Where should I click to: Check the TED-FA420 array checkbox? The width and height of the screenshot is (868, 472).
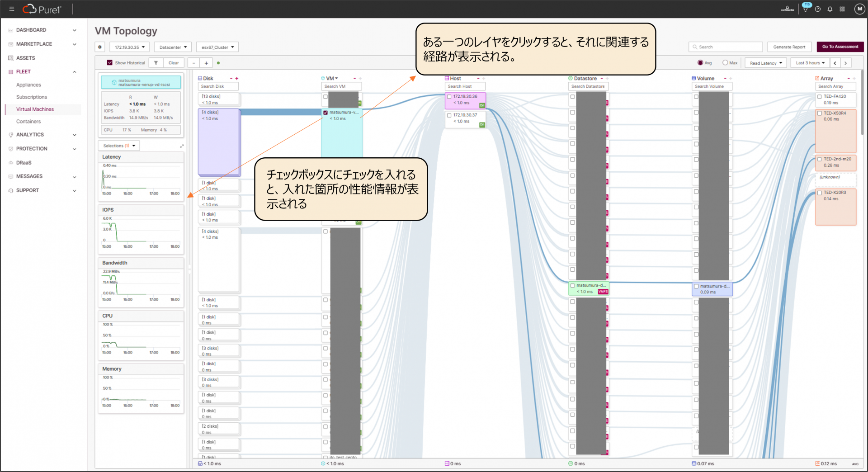[819, 97]
